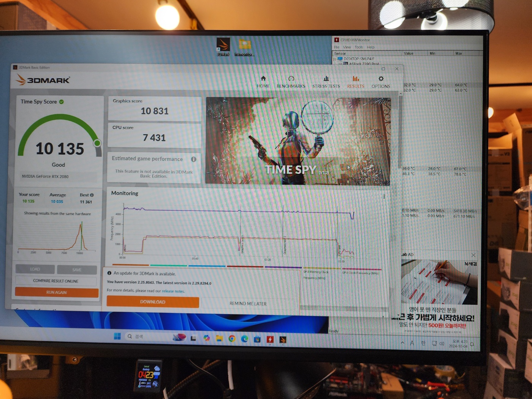Toggle the Korean IME 한 indicator

tap(423, 343)
